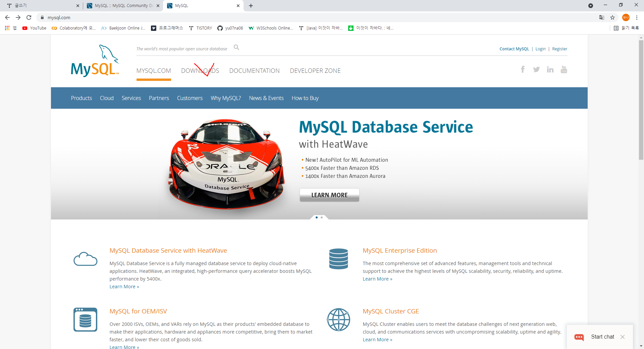Open the yu07na06 GitHub bookmark
This screenshot has width=644, height=349.
click(x=230, y=28)
